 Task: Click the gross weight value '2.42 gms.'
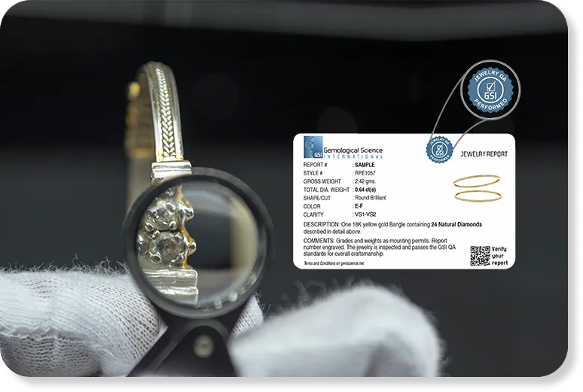point(365,181)
